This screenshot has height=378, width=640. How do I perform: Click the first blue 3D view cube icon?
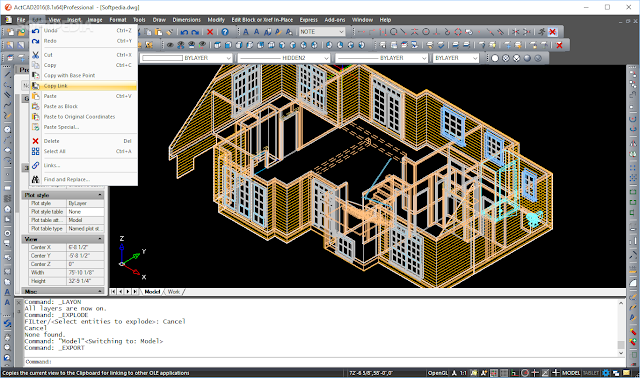coord(217,45)
